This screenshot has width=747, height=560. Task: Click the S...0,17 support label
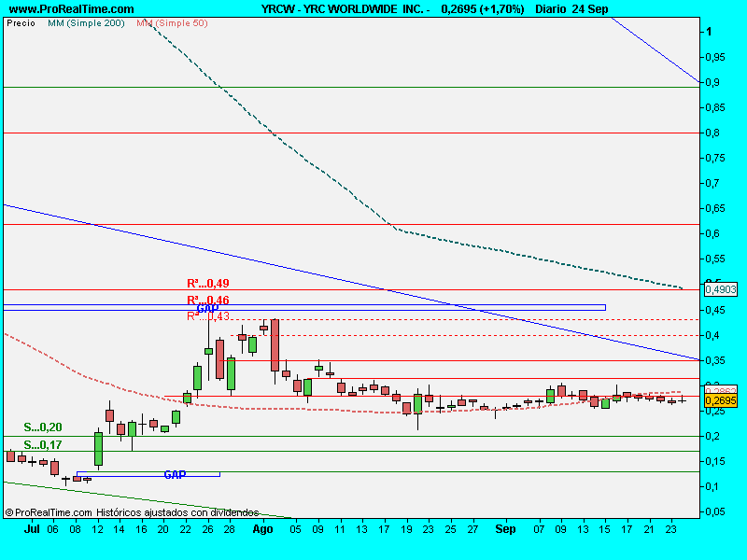[x=43, y=445]
